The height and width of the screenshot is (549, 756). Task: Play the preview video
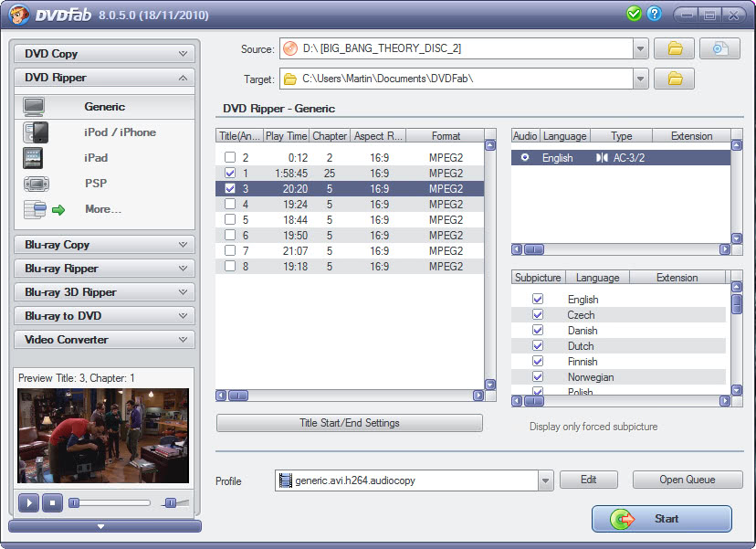28,502
